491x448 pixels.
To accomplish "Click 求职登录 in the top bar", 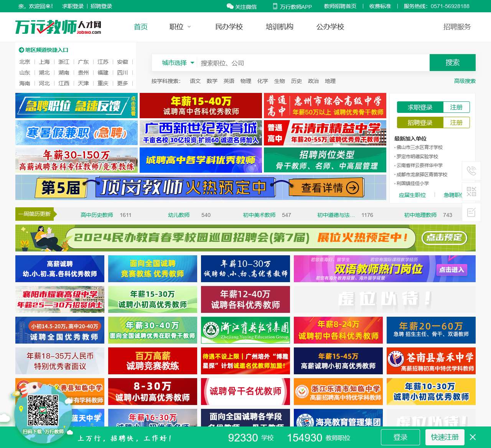I will (73, 6).
